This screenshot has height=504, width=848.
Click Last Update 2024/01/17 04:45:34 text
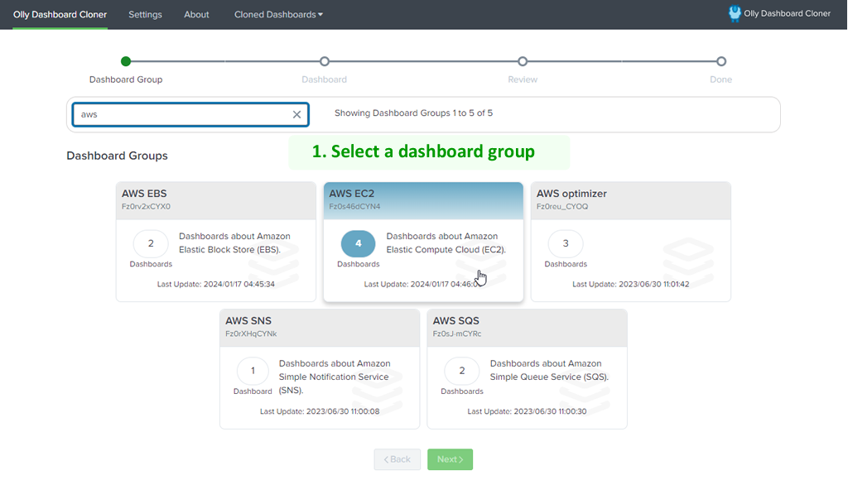coord(216,284)
